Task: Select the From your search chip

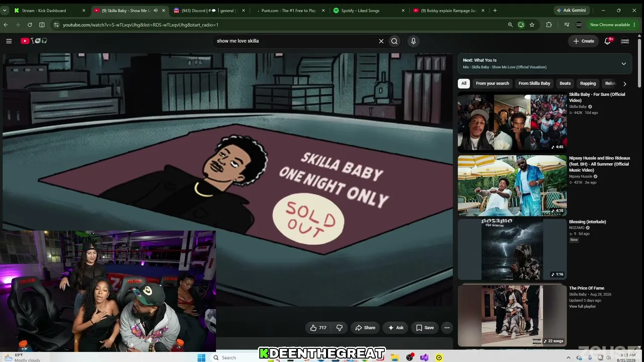Action: click(x=493, y=83)
